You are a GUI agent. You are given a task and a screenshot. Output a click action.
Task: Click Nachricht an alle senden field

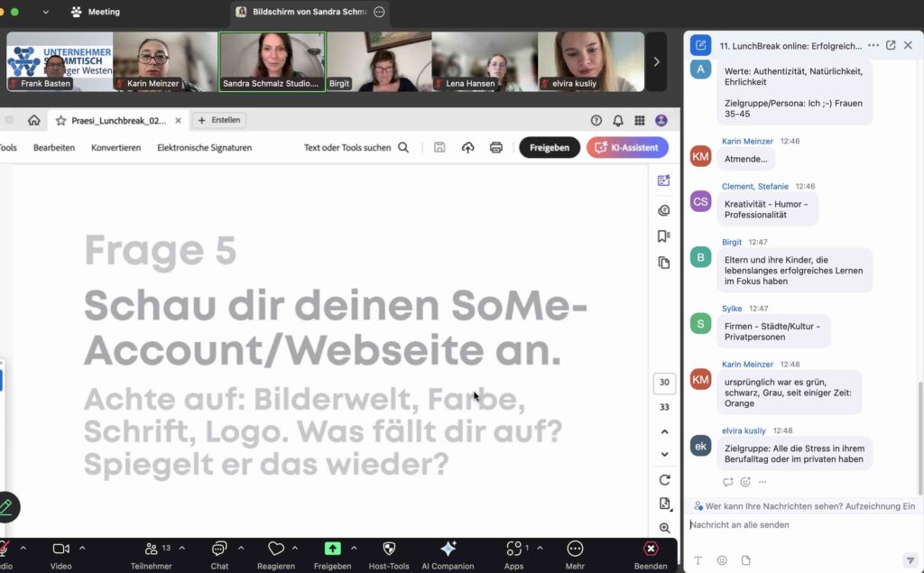pyautogui.click(x=801, y=524)
